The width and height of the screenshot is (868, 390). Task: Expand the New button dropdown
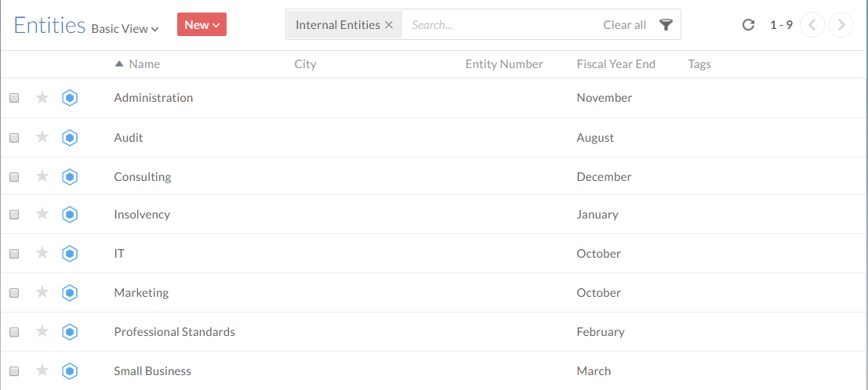click(202, 25)
